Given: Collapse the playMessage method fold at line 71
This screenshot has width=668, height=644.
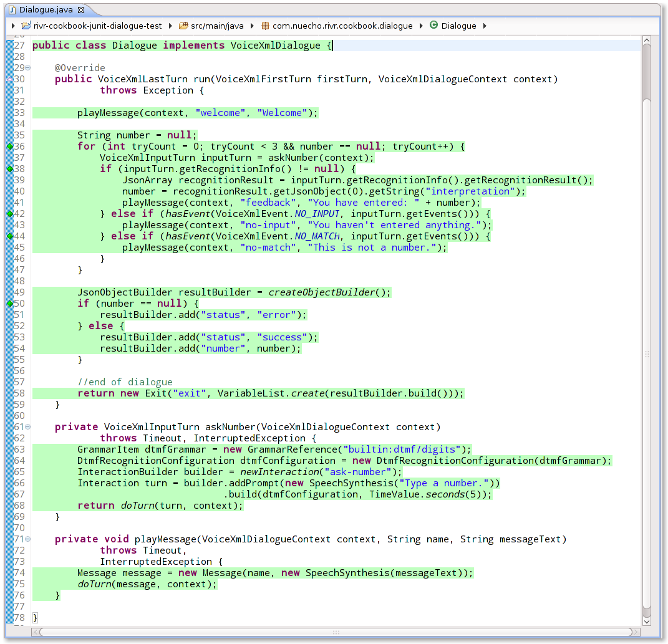Looking at the screenshot, I should [26, 539].
